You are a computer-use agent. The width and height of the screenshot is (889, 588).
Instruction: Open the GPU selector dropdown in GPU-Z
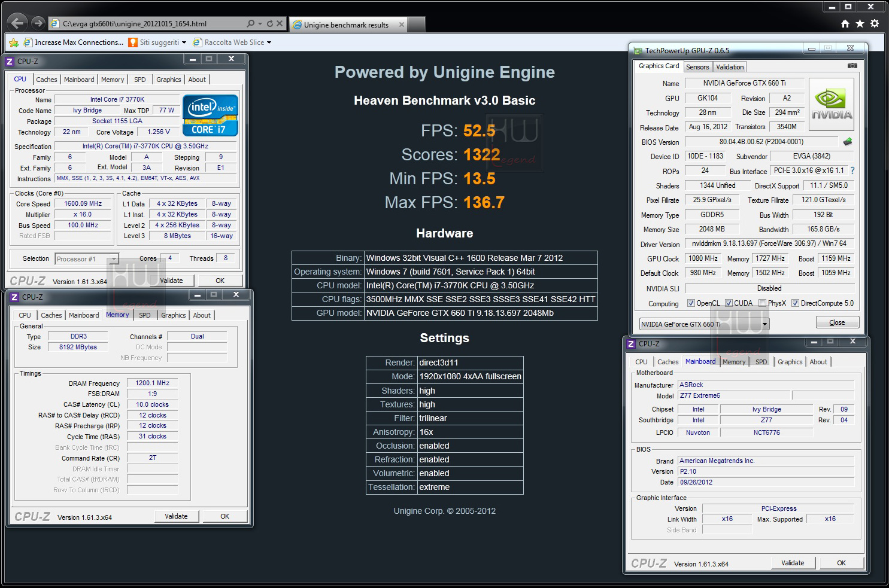click(764, 324)
